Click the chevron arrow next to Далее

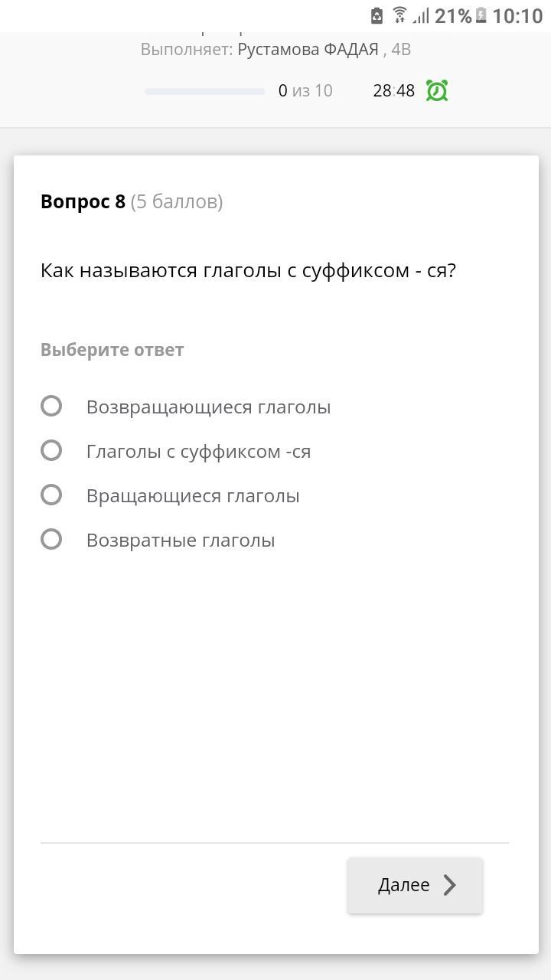click(450, 885)
